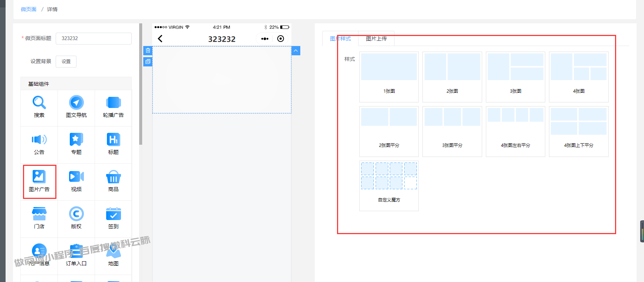Add the 搜索 search component
The width and height of the screenshot is (644, 282).
[39, 108]
